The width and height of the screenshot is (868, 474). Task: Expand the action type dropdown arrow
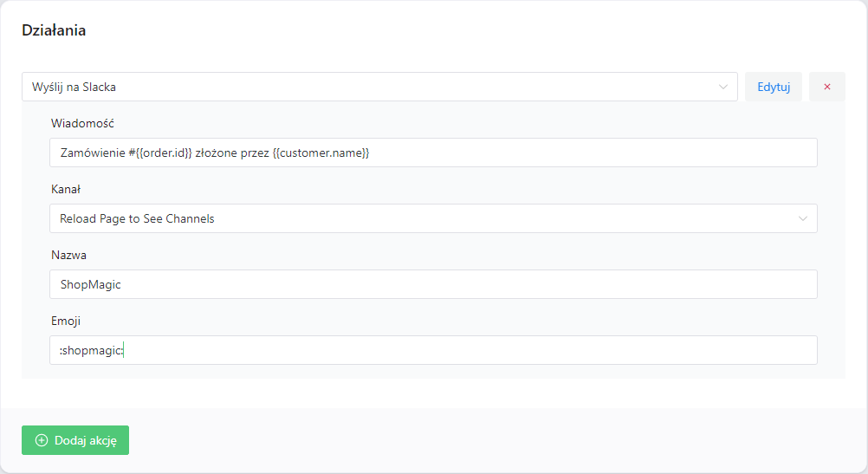pyautogui.click(x=723, y=87)
